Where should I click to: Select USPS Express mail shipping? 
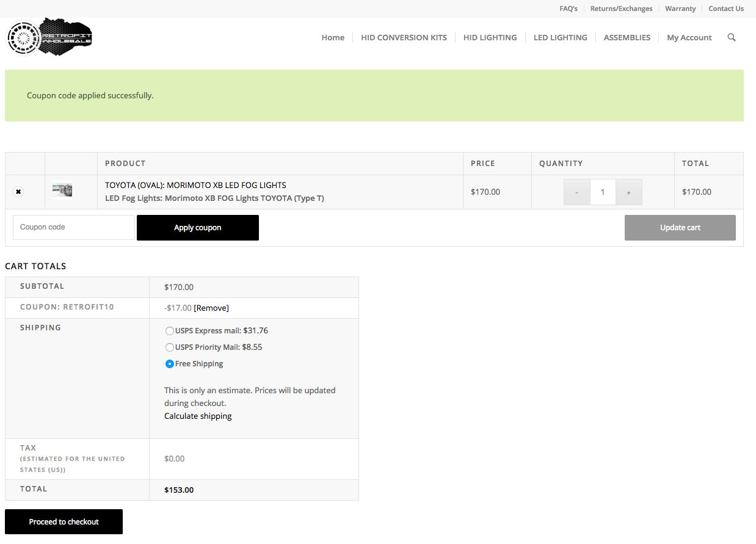pyautogui.click(x=169, y=331)
